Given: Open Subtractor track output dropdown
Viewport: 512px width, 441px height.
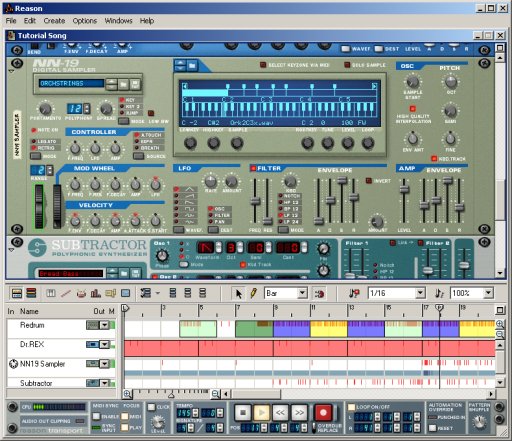Looking at the screenshot, I should point(105,383).
